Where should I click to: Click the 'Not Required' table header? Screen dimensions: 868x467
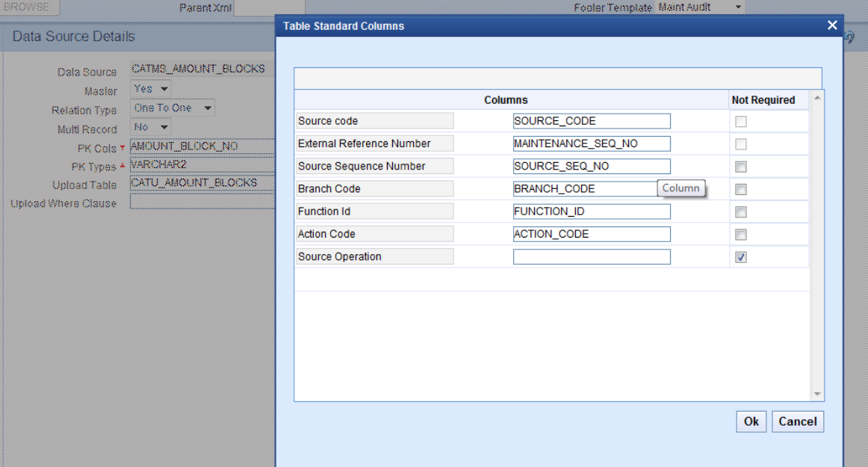click(763, 100)
